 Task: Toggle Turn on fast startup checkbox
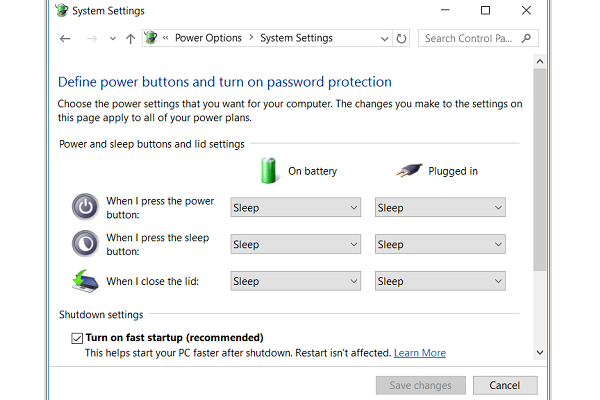point(77,338)
